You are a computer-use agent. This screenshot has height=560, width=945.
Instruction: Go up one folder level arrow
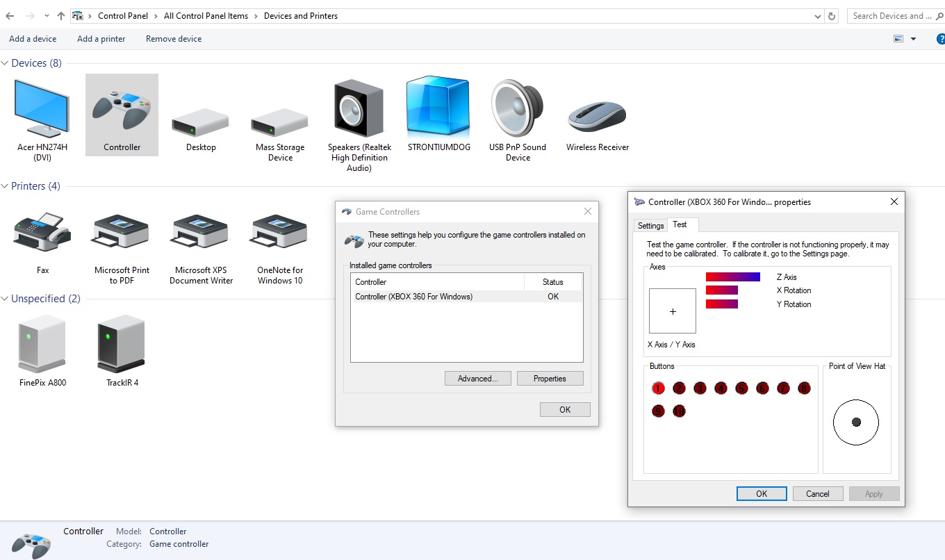click(61, 16)
